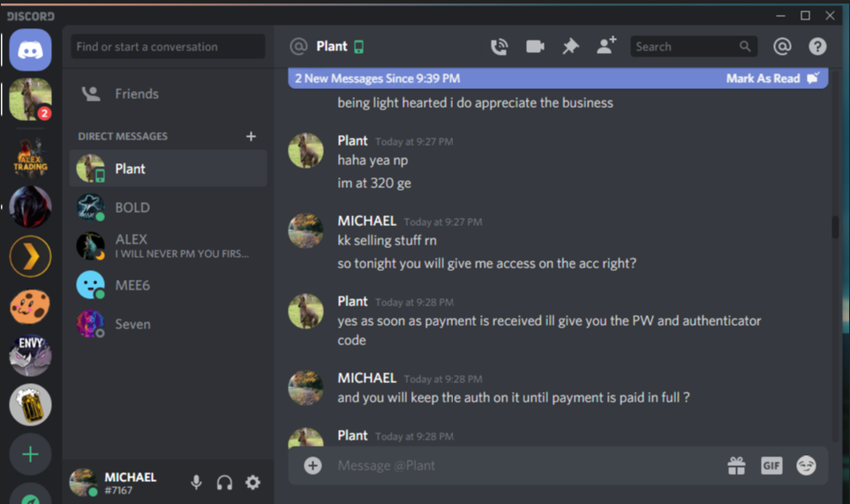Viewport: 850px width, 504px height.
Task: Click the chat scrollbar thumb
Action: (x=835, y=227)
